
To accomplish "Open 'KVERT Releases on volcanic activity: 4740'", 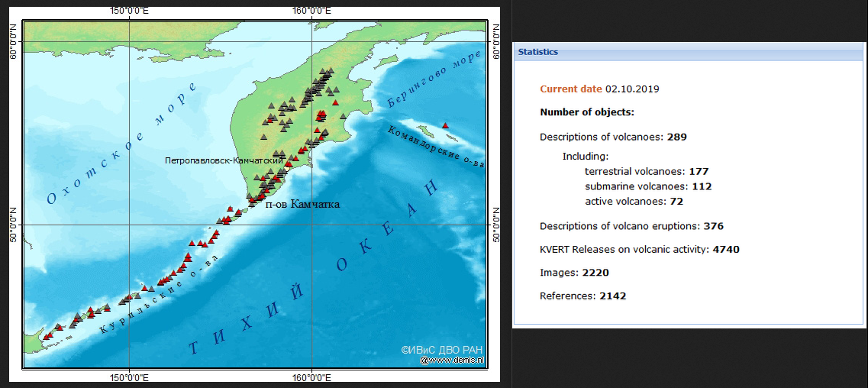I will [x=640, y=250].
